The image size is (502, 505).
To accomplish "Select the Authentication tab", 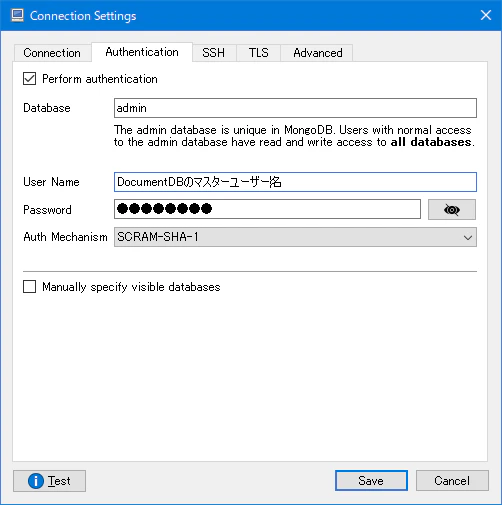I will point(142,52).
